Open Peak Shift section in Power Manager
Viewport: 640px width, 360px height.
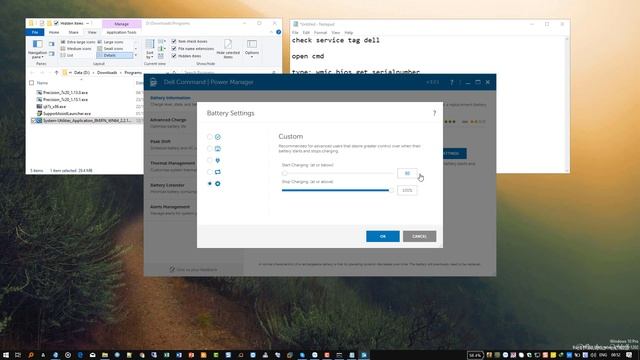171,144
